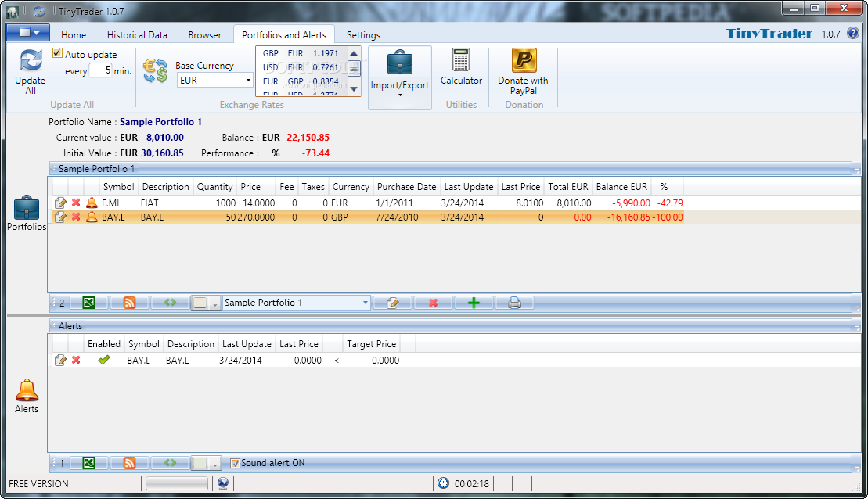Click portfolio green angle brackets button
The width and height of the screenshot is (868, 499).
click(170, 303)
